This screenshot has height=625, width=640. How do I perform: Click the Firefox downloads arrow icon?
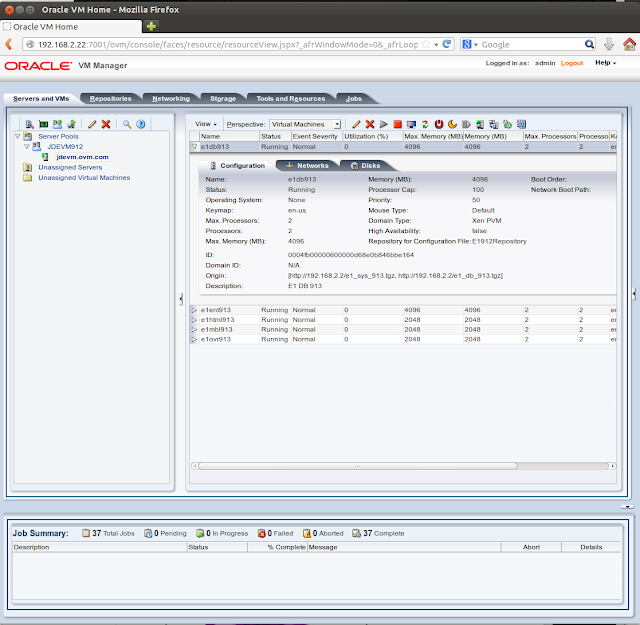609,44
